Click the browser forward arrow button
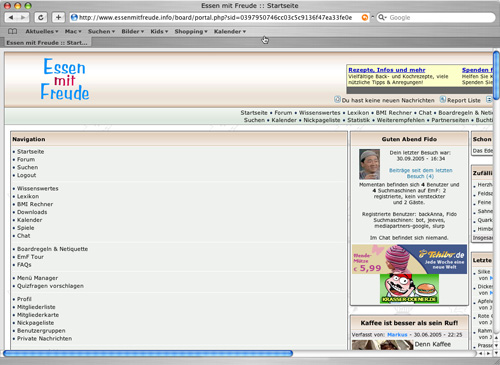500x365 pixels. click(23, 17)
